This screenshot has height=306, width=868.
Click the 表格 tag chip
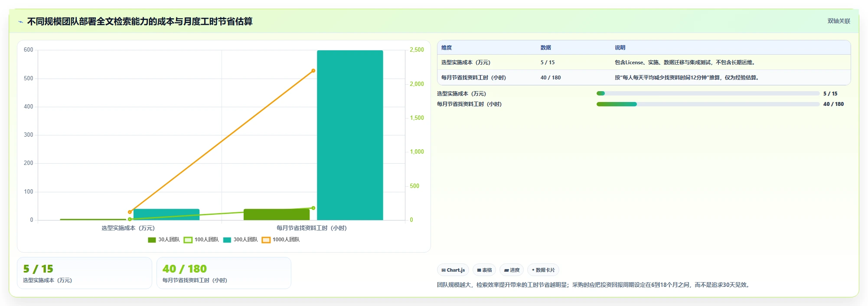(x=484, y=270)
